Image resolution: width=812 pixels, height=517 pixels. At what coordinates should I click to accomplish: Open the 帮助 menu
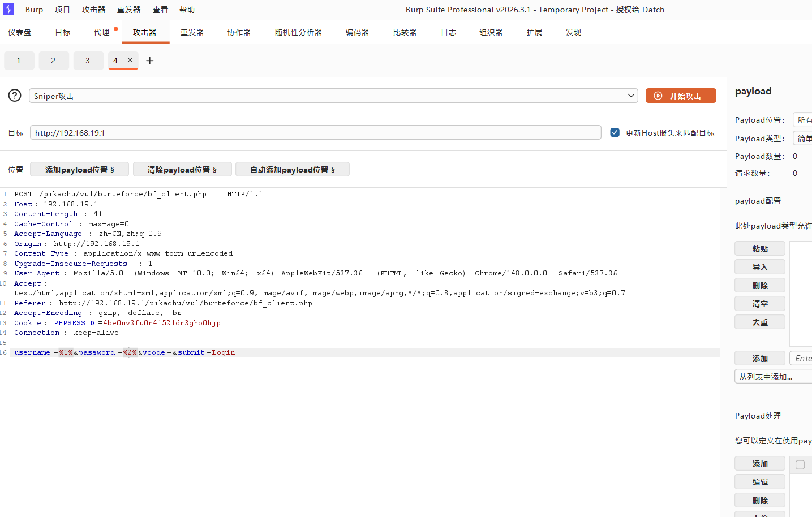click(187, 10)
